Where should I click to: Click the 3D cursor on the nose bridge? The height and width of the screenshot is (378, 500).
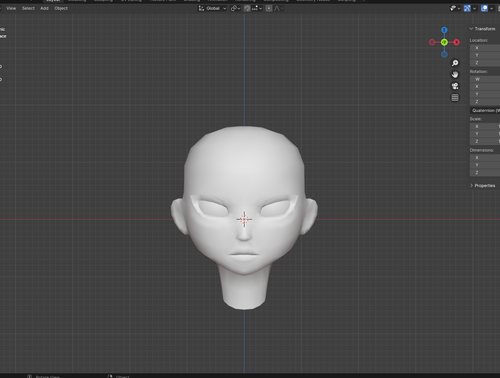click(x=244, y=219)
